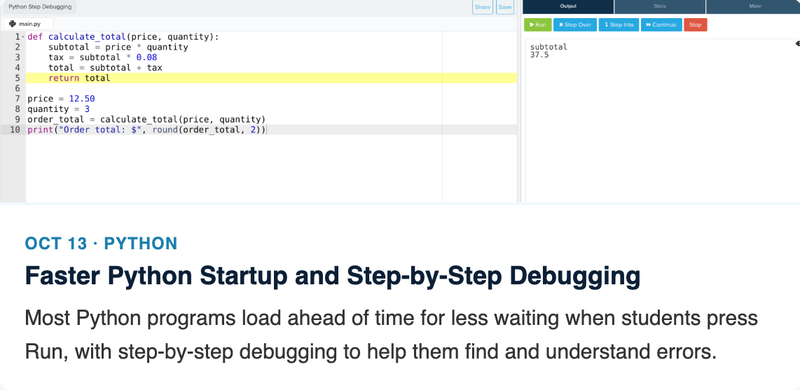
Task: Click the Step Over button
Action: point(575,25)
